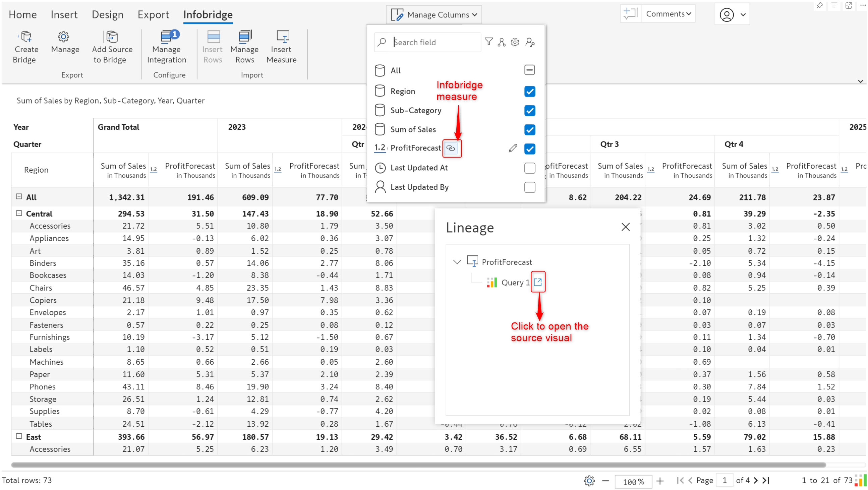Open the user profile dropdown
868x490 pixels.
[x=732, y=15]
